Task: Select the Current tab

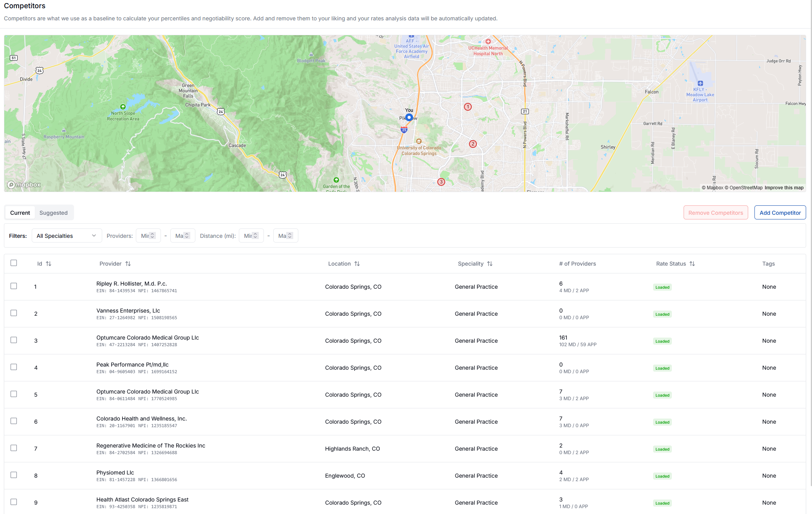Action: [x=20, y=213]
